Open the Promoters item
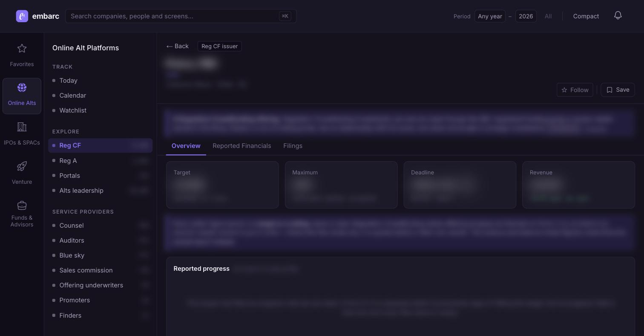 pos(100,300)
